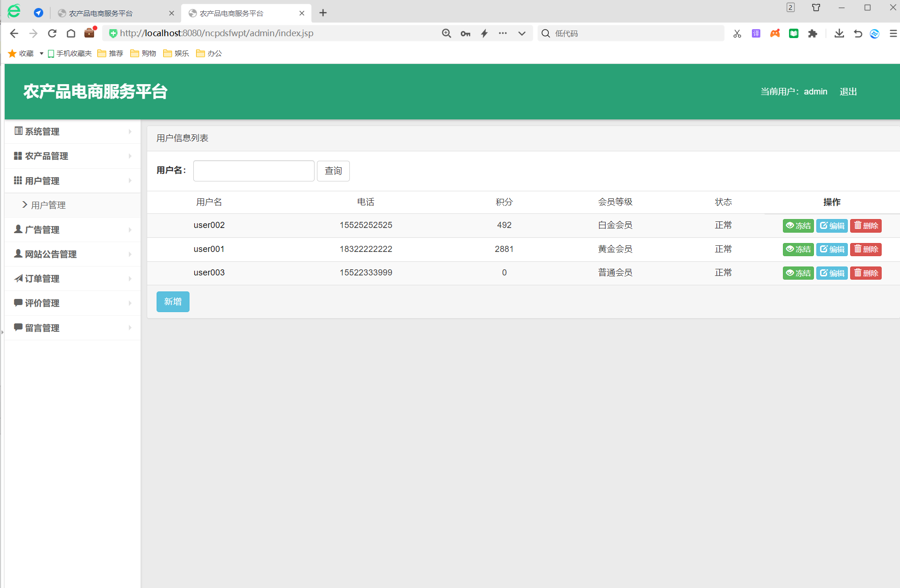Screen dimensions: 900x588
Task: Click 退出 to log out
Action: pyautogui.click(x=848, y=92)
